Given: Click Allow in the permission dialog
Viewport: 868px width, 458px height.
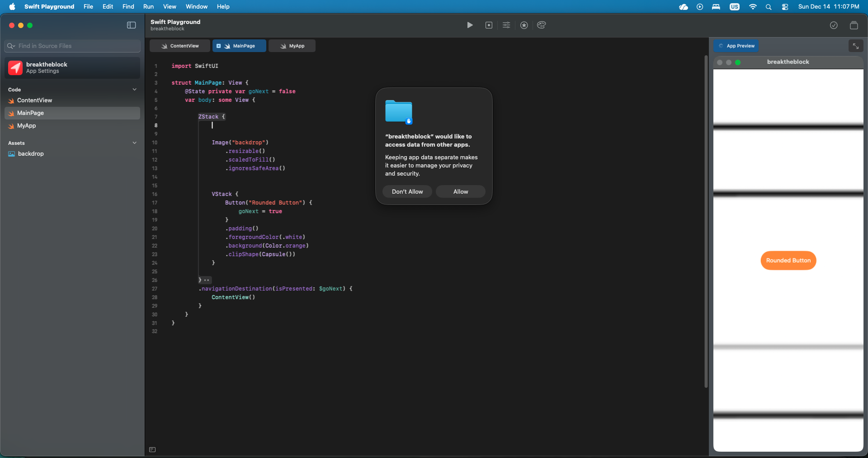Looking at the screenshot, I should coord(460,192).
